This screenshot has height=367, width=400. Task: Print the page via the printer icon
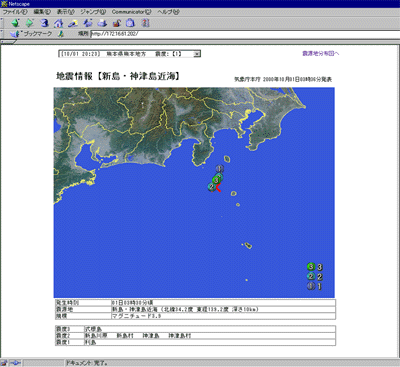tap(102, 23)
